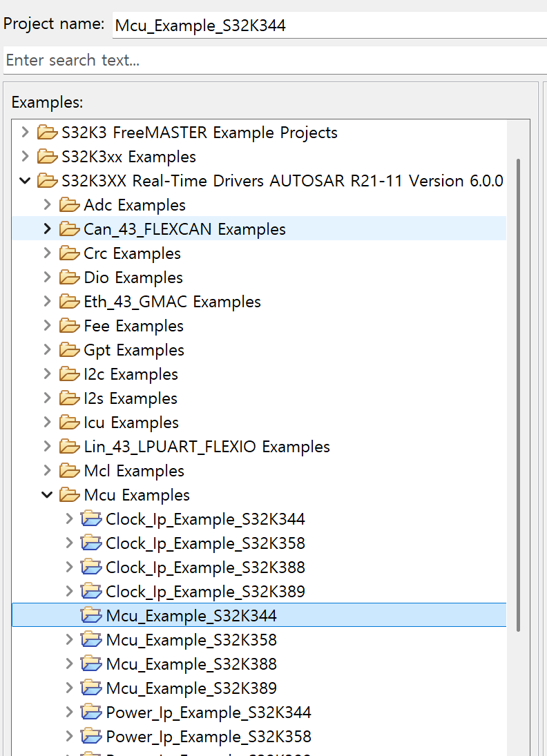
Task: Select 'Lin_43_LPUART_FLEXIO Examples' label
Action: pyautogui.click(x=207, y=447)
